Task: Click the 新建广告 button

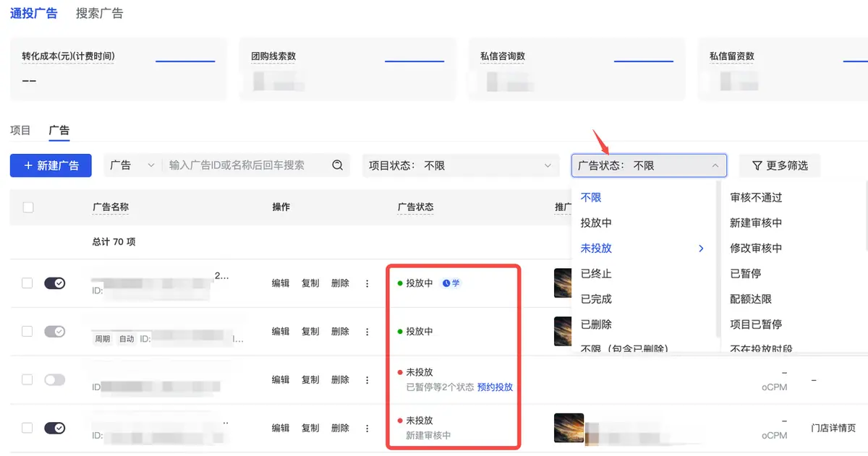Action: click(51, 165)
